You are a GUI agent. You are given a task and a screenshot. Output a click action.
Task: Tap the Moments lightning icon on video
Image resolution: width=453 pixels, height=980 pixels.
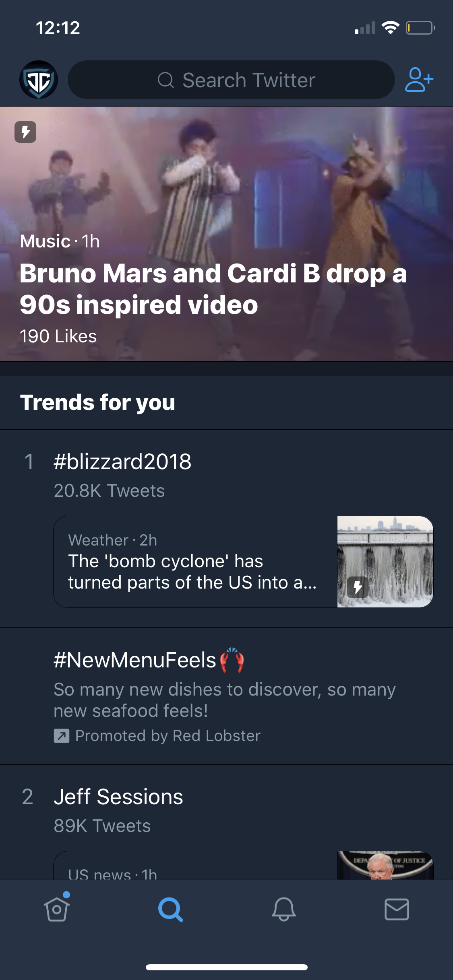coord(25,132)
